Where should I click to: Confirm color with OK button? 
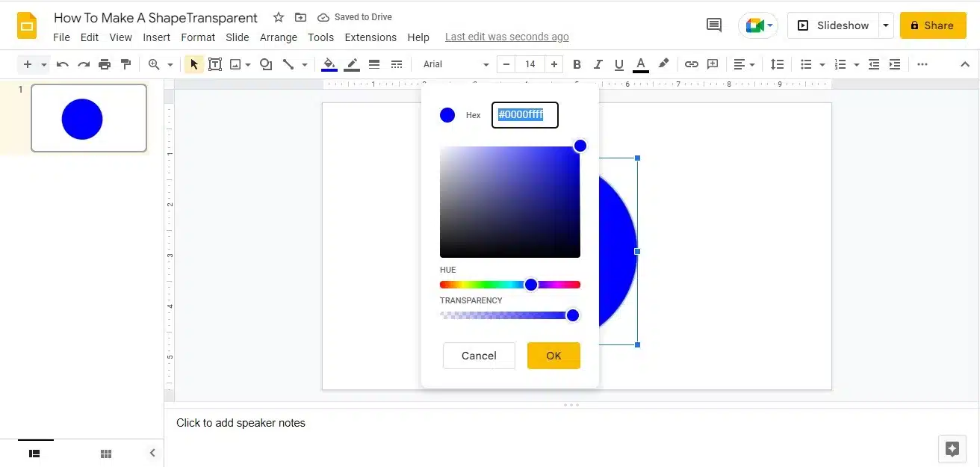click(553, 356)
